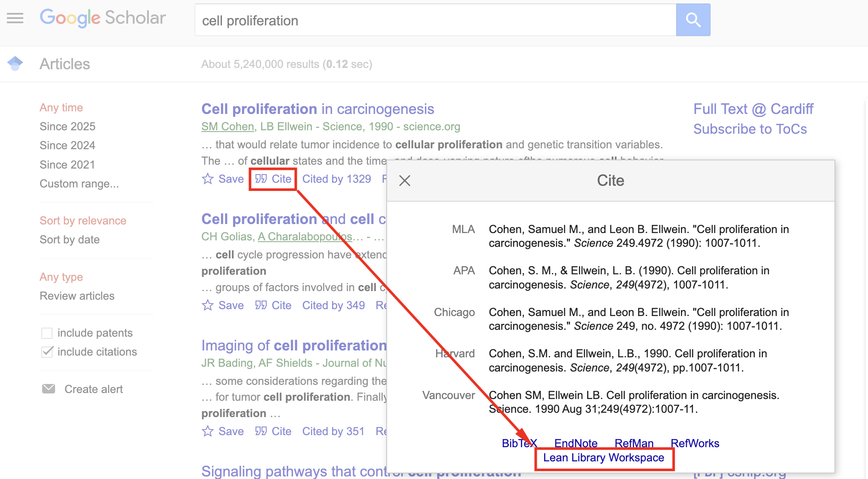
Task: Toggle include patents checkbox
Action: [47, 333]
